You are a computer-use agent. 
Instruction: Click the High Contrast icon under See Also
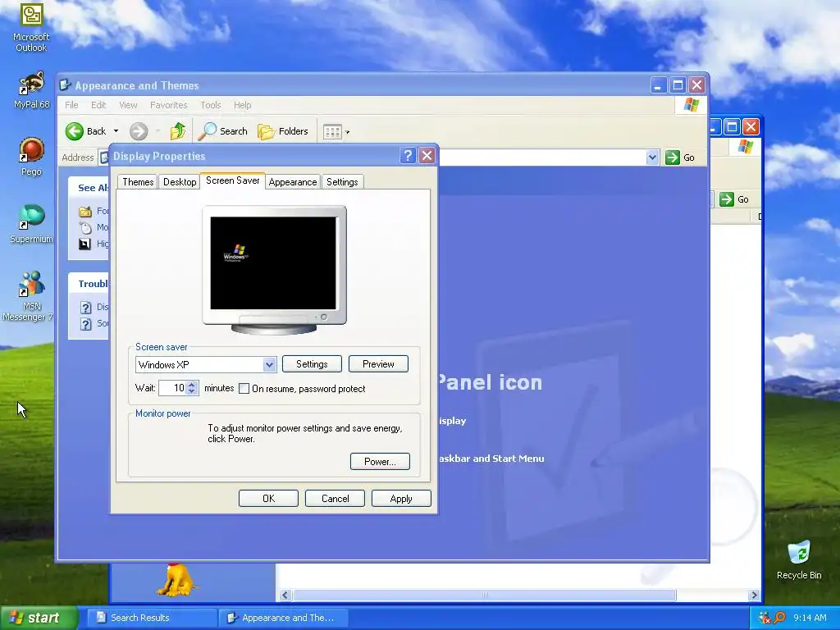pyautogui.click(x=84, y=244)
